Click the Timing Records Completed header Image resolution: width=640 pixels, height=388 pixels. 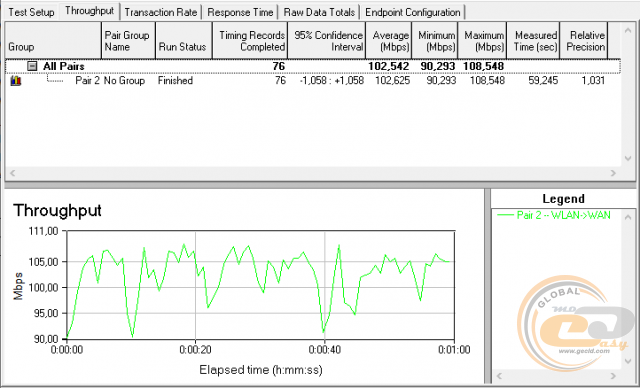[250, 41]
